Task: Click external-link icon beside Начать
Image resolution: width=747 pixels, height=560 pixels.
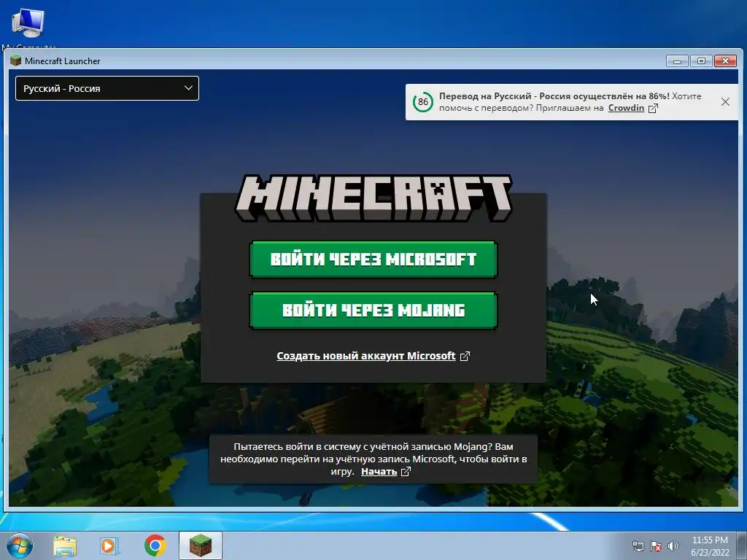Action: tap(406, 472)
